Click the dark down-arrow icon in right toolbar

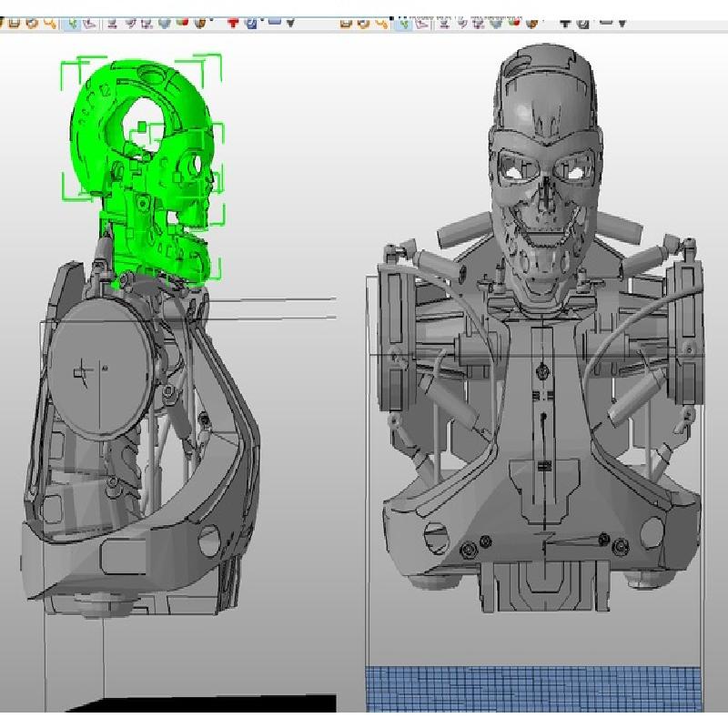point(622,24)
